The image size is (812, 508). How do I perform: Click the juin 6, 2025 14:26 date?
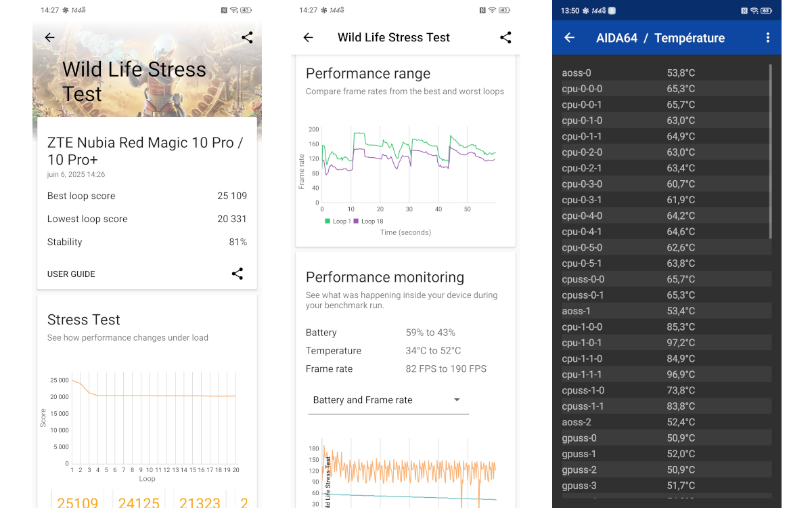(x=76, y=175)
